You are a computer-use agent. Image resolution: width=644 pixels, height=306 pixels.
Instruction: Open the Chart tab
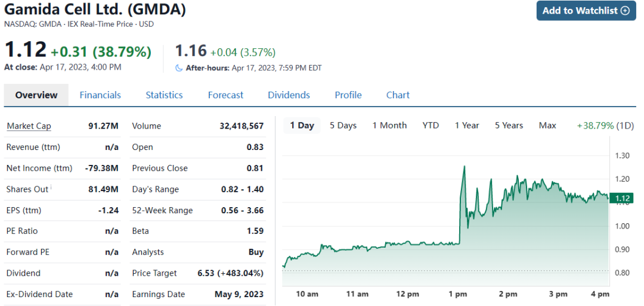[x=398, y=95]
